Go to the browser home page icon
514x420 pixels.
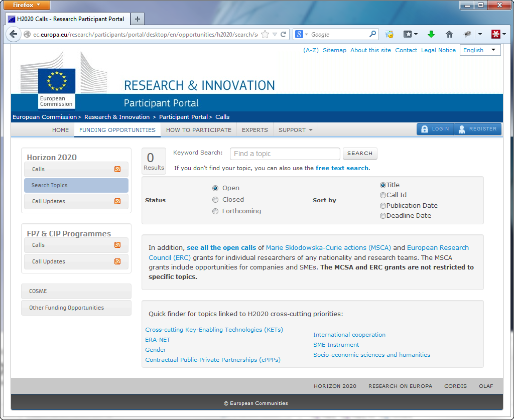[449, 34]
